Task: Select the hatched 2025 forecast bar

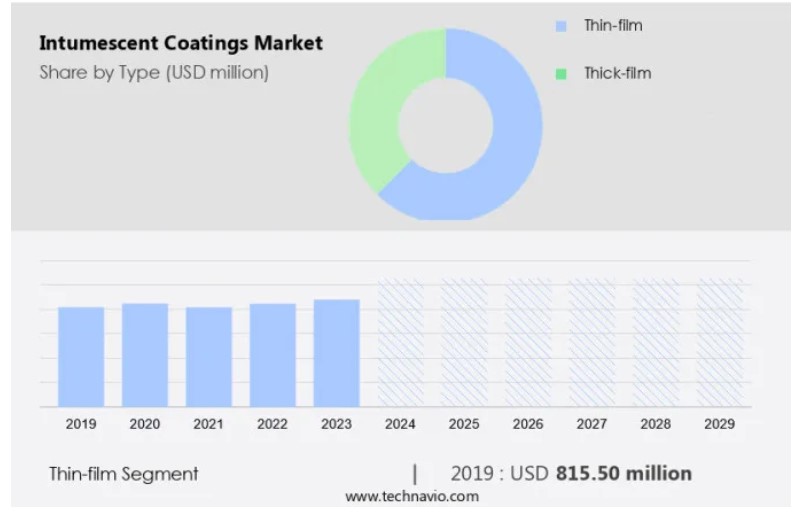Action: tap(465, 343)
